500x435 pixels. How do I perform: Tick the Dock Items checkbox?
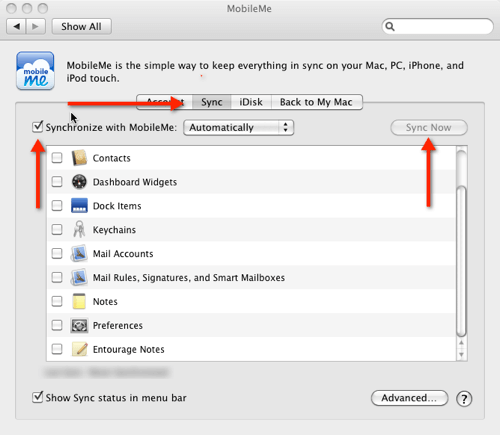pos(57,206)
